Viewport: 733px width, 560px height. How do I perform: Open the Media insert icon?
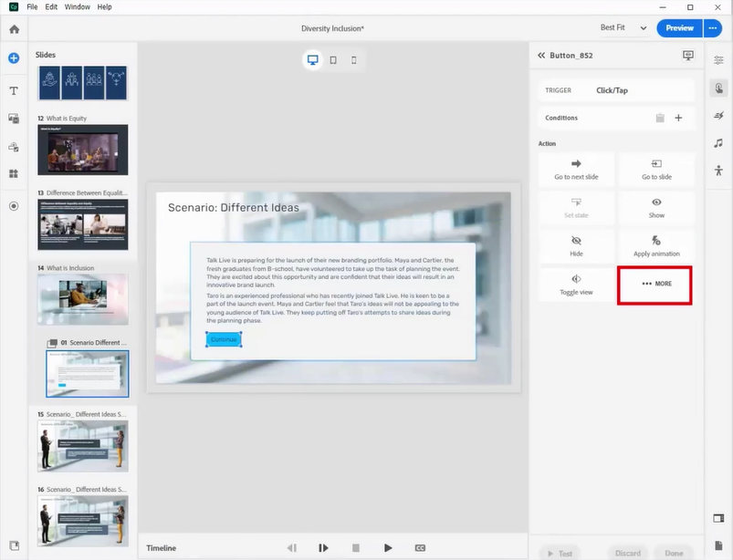coord(14,119)
